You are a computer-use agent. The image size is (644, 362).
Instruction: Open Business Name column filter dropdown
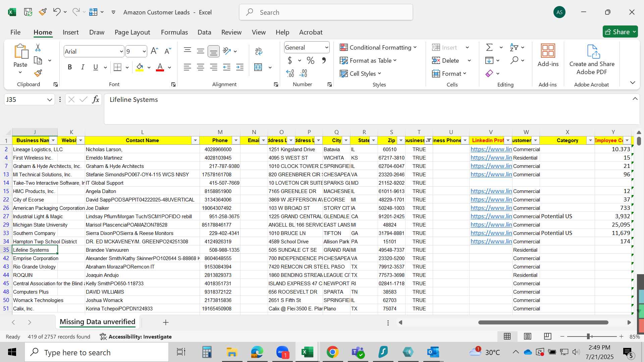[x=53, y=140]
